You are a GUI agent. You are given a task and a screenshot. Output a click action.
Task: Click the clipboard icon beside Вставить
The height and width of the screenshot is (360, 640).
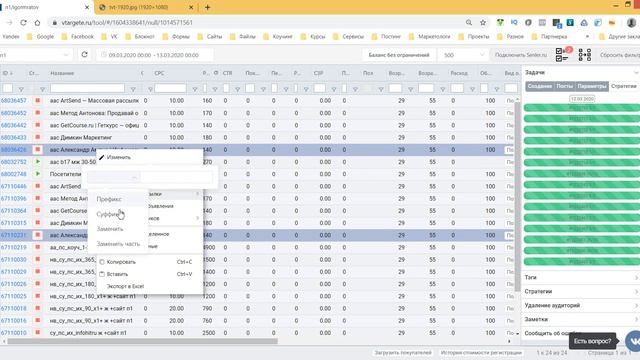pyautogui.click(x=102, y=274)
